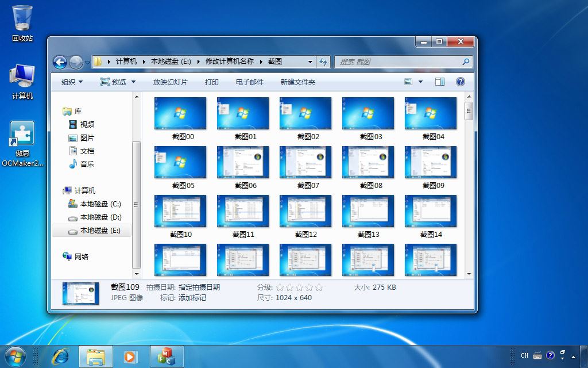Select the 截图05 thumbnail
The image size is (588, 368).
tap(180, 162)
